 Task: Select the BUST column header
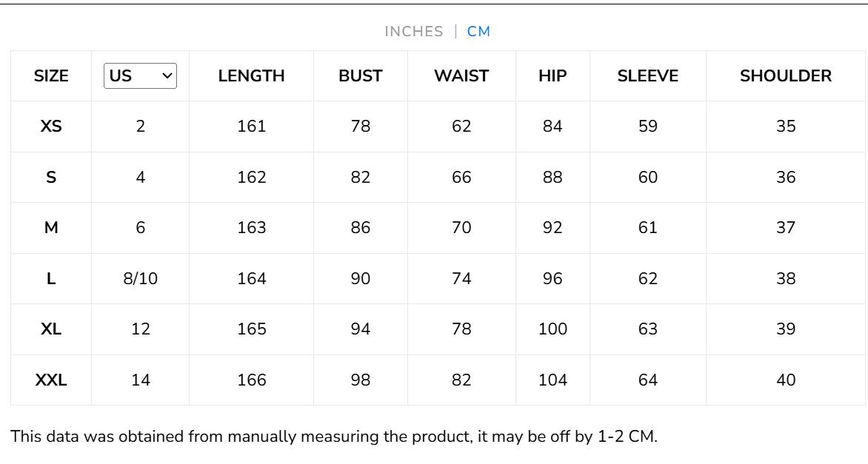tap(361, 75)
